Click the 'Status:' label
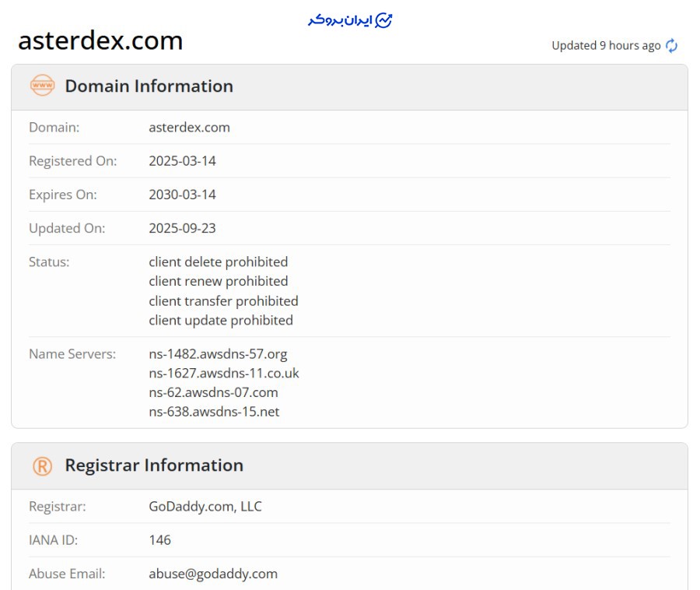Viewport: 700px width, 590px height. click(49, 262)
